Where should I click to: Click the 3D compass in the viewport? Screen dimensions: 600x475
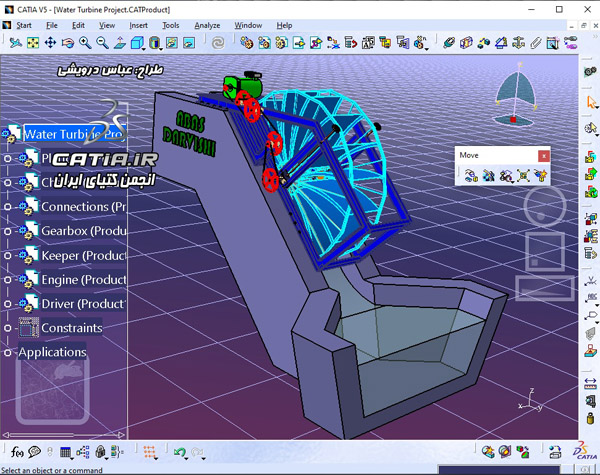click(x=515, y=95)
